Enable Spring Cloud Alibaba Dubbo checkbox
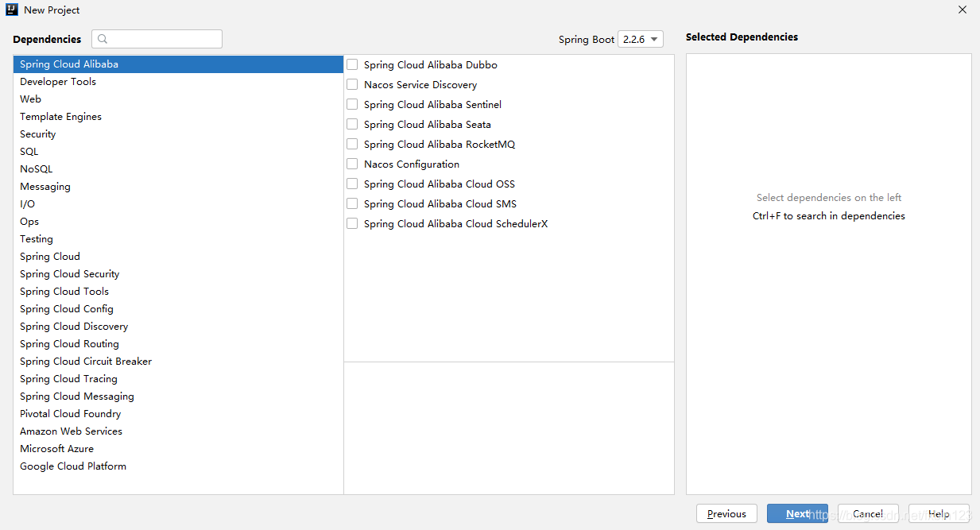The width and height of the screenshot is (980, 530). [352, 65]
